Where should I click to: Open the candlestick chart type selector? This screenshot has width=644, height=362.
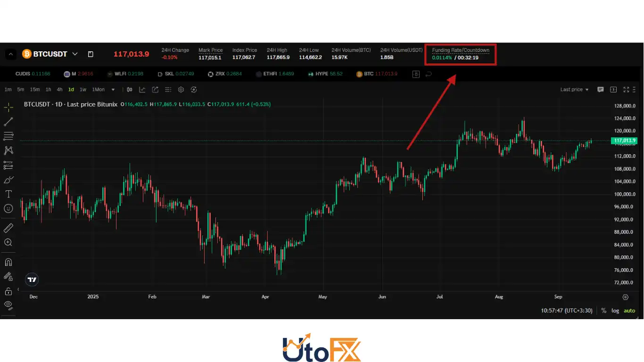(x=129, y=90)
